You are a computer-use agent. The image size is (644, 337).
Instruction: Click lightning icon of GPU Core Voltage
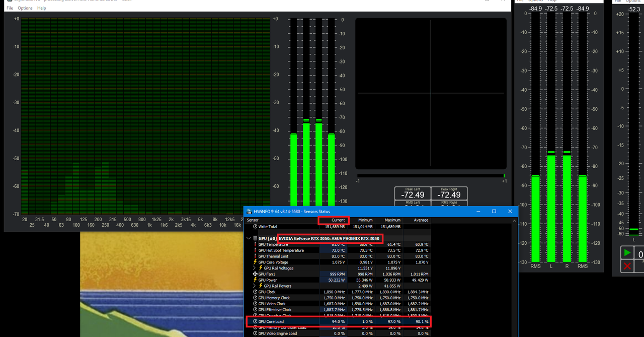click(x=256, y=262)
